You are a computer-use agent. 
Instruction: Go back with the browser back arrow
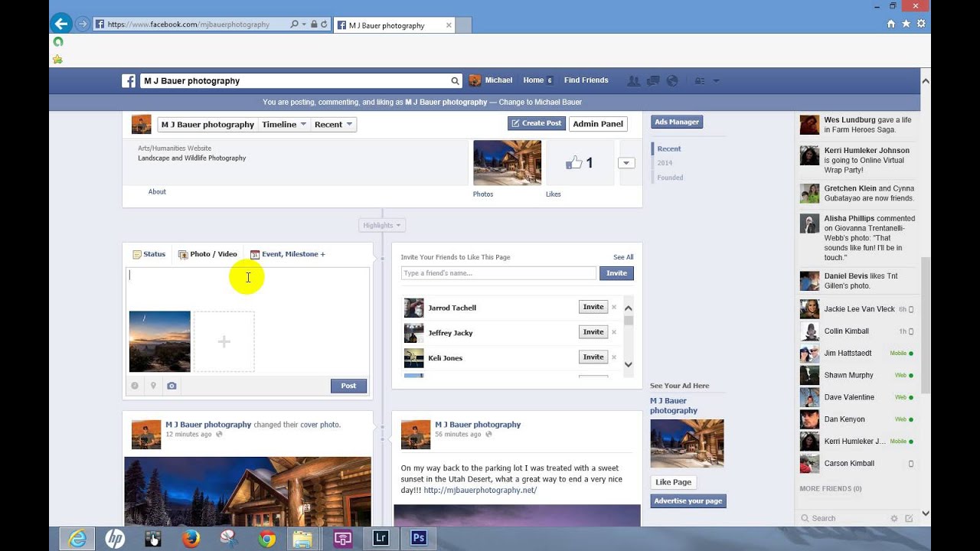(x=61, y=24)
